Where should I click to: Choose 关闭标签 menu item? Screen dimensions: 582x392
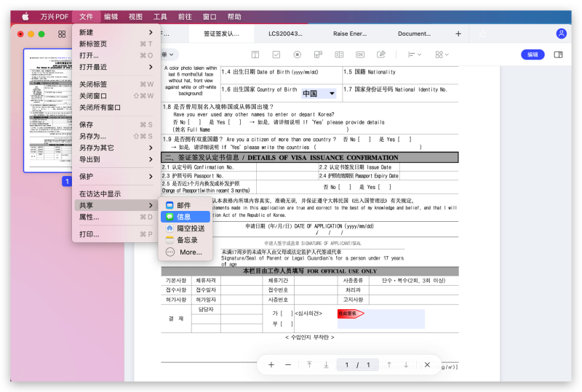[116, 84]
